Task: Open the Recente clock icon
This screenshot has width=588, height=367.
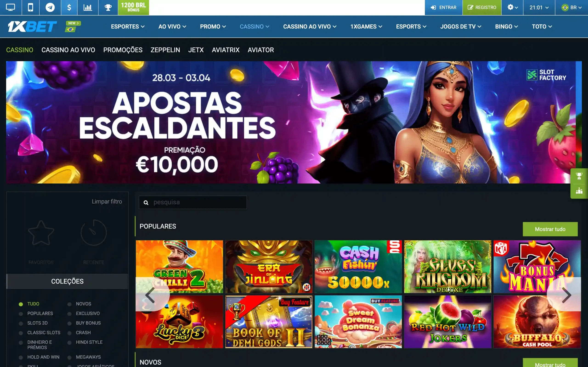Action: [93, 233]
